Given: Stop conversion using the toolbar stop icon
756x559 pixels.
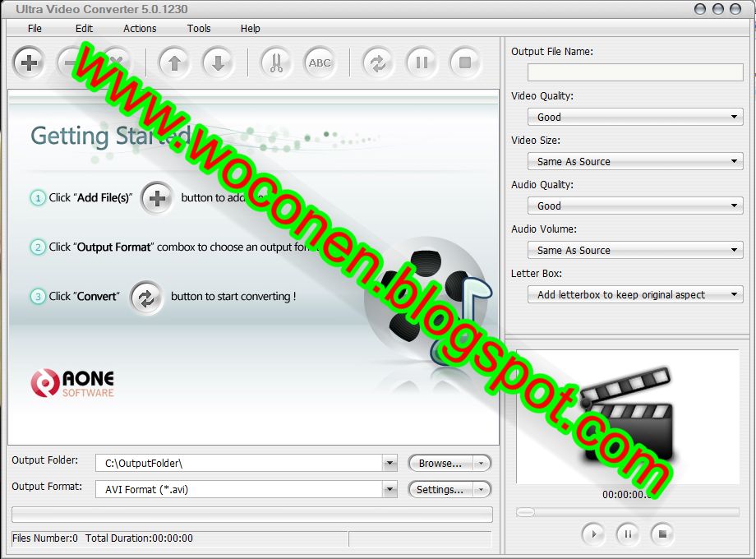Looking at the screenshot, I should pyautogui.click(x=465, y=62).
